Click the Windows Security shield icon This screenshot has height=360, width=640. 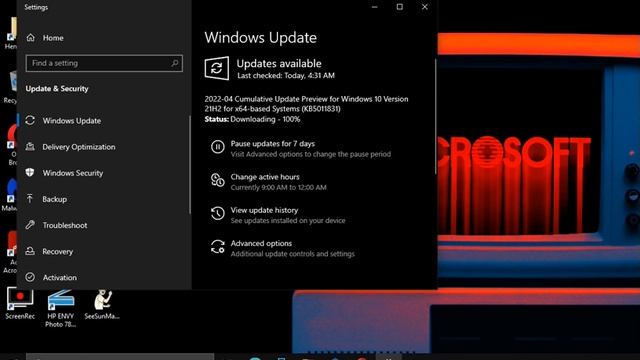tap(30, 172)
